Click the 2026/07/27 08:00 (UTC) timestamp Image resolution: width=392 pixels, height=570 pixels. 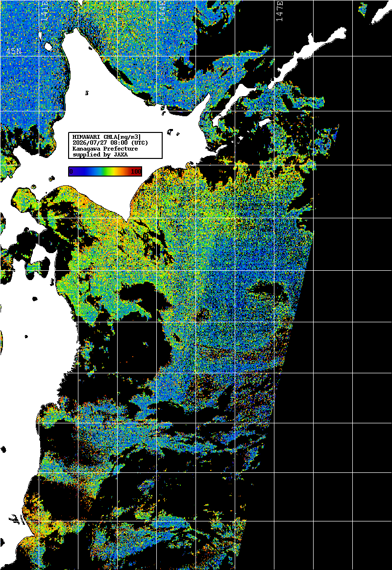click(x=110, y=142)
